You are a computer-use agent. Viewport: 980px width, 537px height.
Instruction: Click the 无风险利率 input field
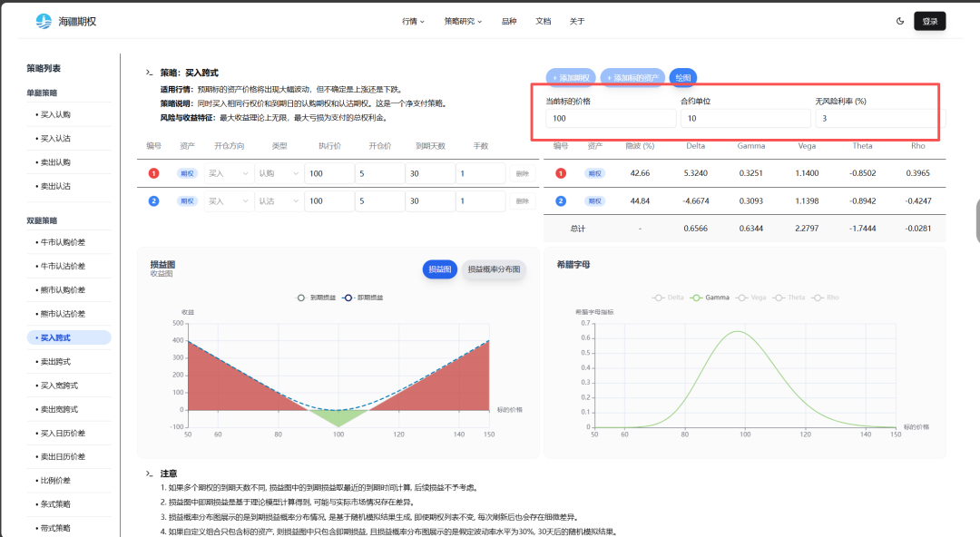pyautogui.click(x=878, y=119)
